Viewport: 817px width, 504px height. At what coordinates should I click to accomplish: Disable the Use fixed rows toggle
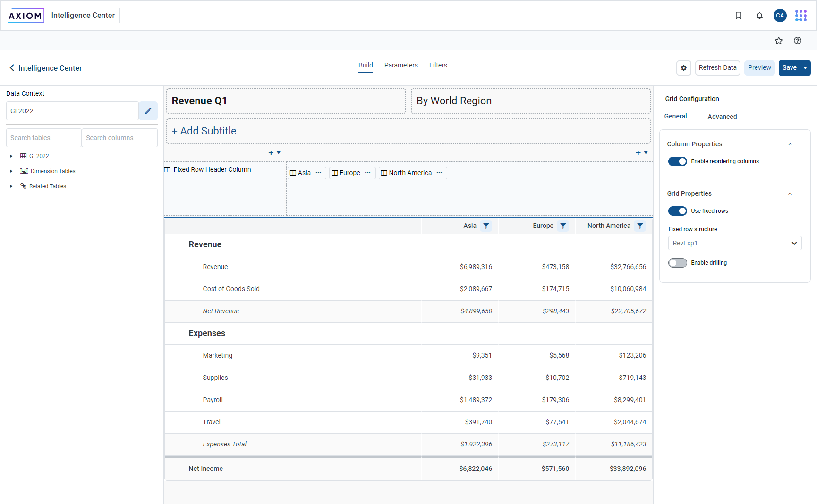pos(677,211)
